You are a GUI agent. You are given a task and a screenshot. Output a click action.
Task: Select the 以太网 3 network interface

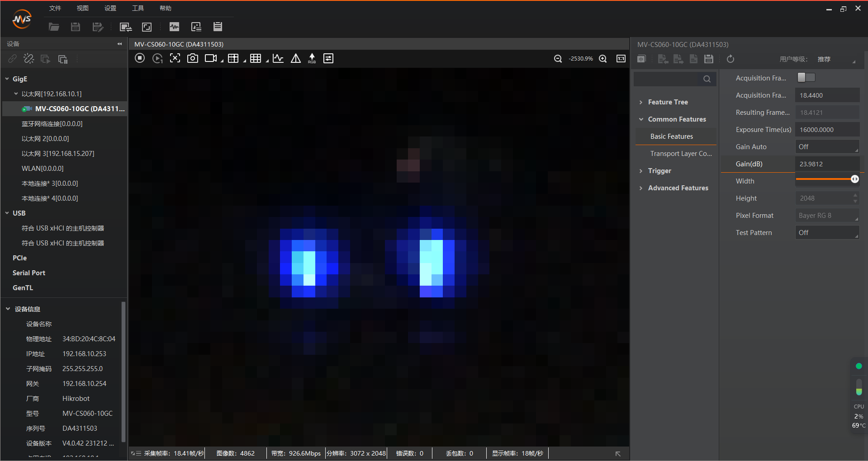(x=58, y=154)
